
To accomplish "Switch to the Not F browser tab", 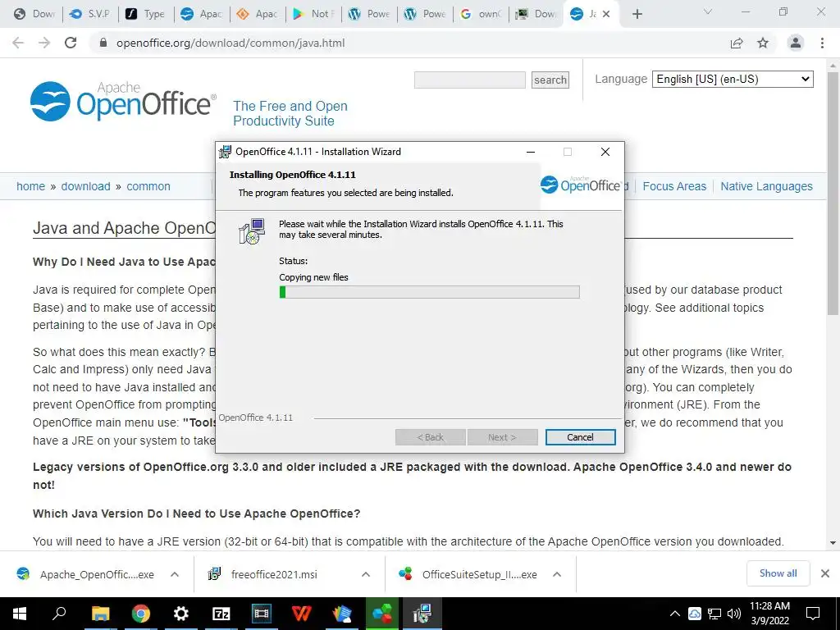I will click(313, 14).
